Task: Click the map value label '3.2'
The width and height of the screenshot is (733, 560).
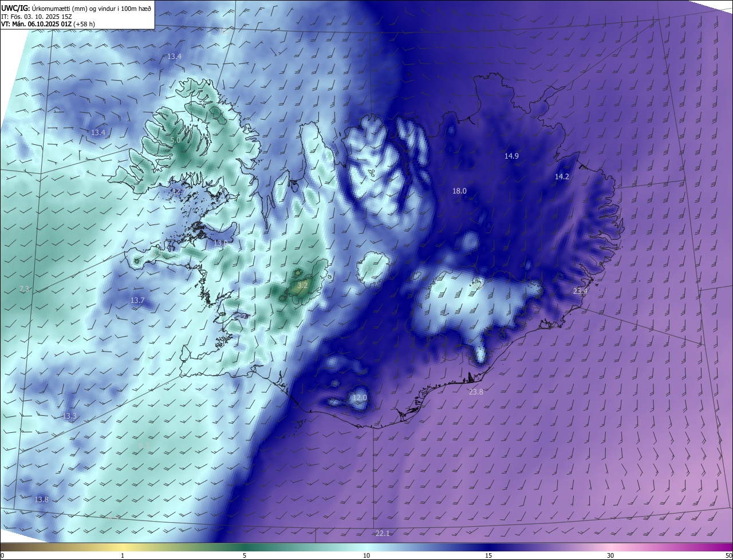Action: click(303, 285)
